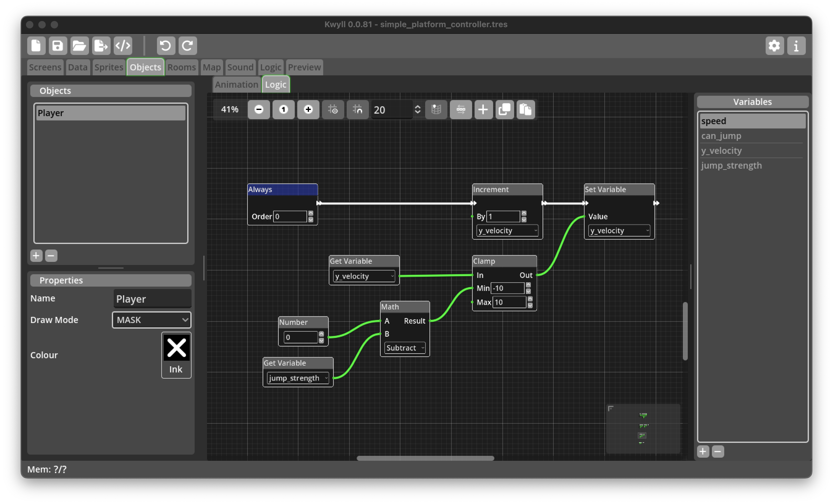Click the paste nodes icon
Image resolution: width=833 pixels, height=504 pixels.
pos(525,109)
